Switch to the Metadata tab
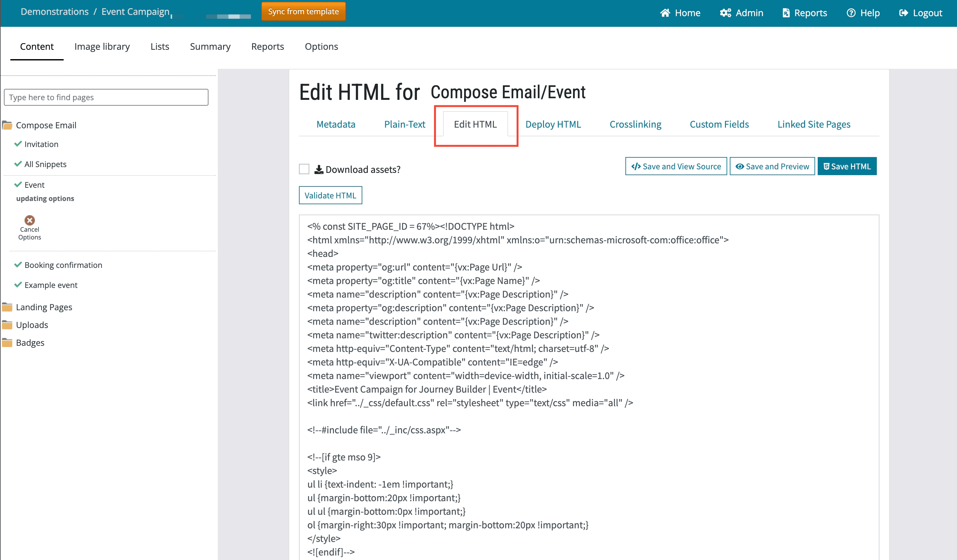Viewport: 957px width, 560px height. tap(336, 124)
